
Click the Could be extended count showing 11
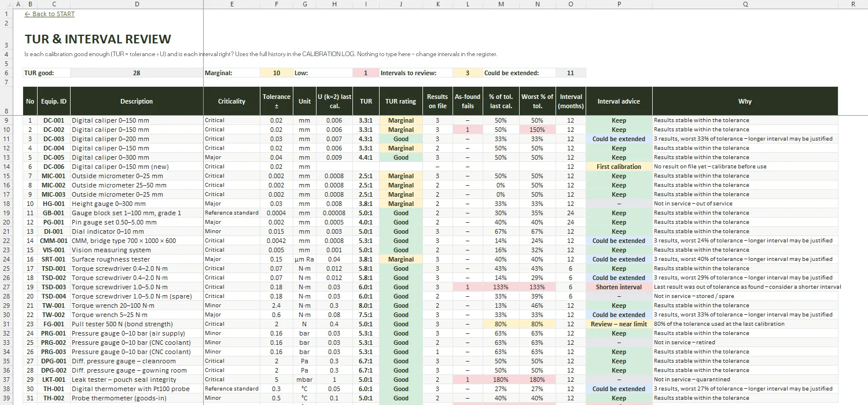(x=571, y=73)
